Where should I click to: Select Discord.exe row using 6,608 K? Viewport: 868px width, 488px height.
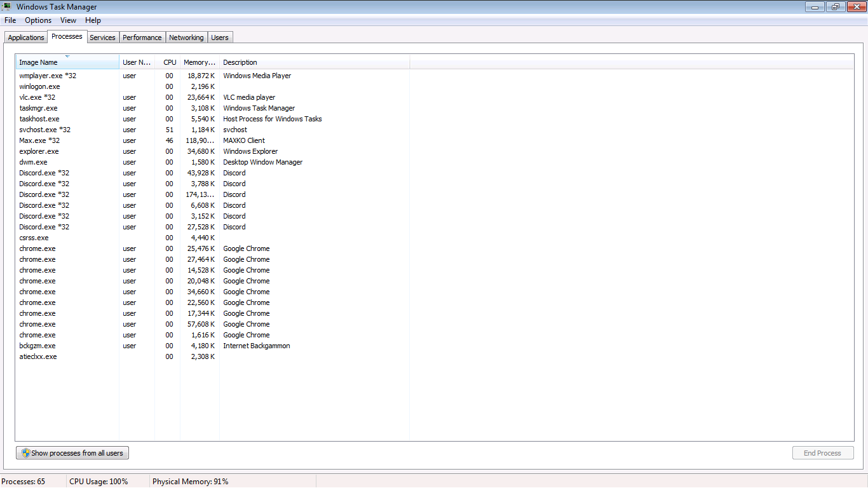click(x=213, y=205)
